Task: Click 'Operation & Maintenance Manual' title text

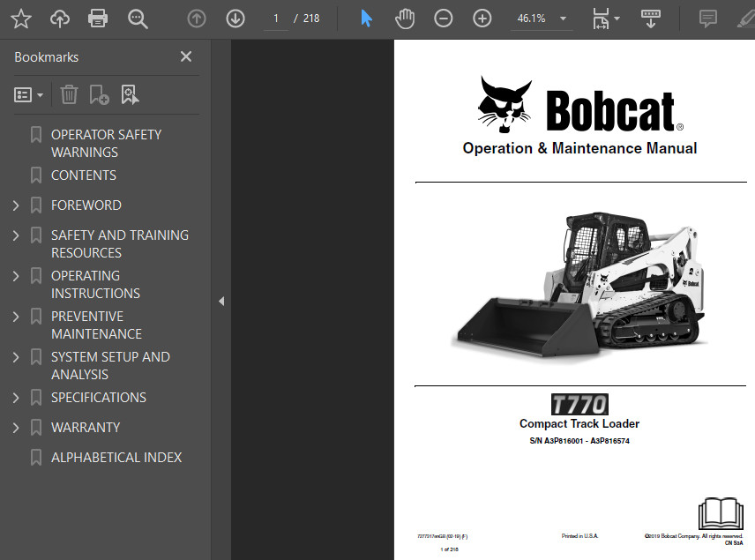Action: (x=579, y=148)
